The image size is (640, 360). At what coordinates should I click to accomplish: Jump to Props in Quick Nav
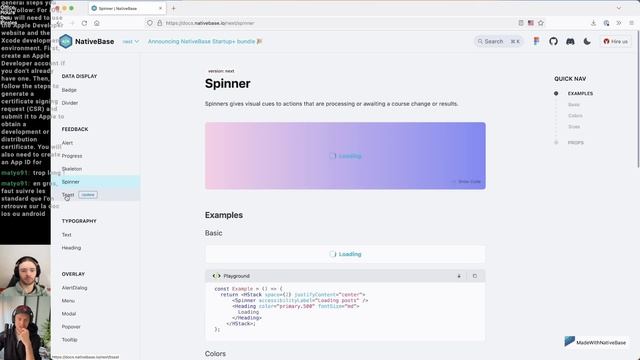576,143
